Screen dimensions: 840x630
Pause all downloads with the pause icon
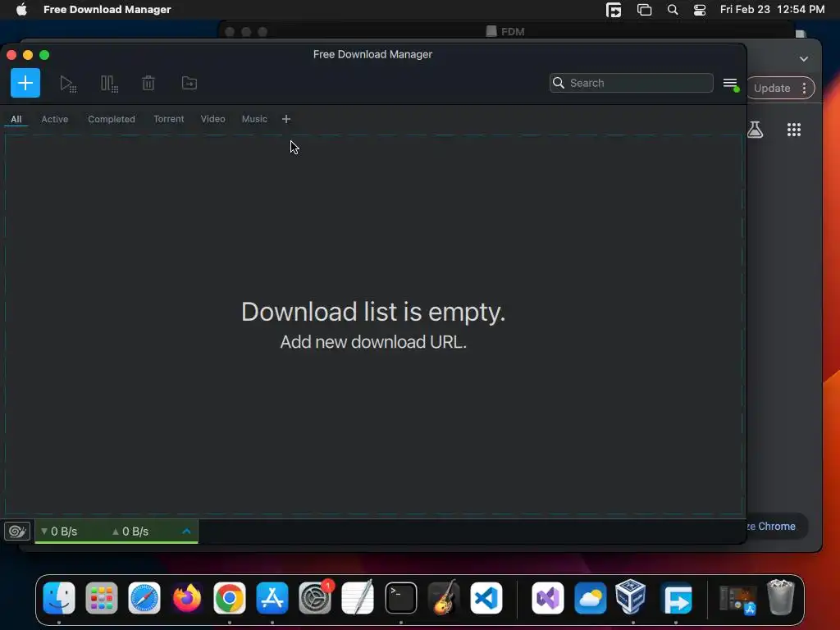click(109, 84)
